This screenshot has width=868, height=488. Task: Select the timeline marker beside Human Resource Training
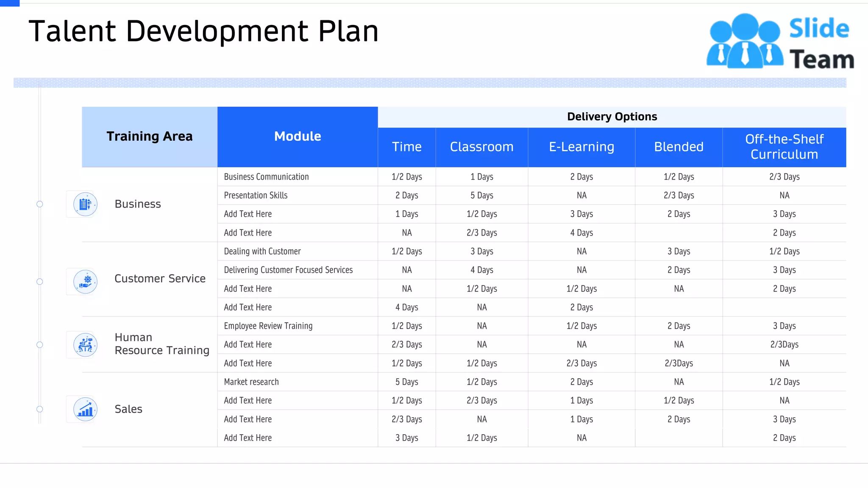click(40, 345)
